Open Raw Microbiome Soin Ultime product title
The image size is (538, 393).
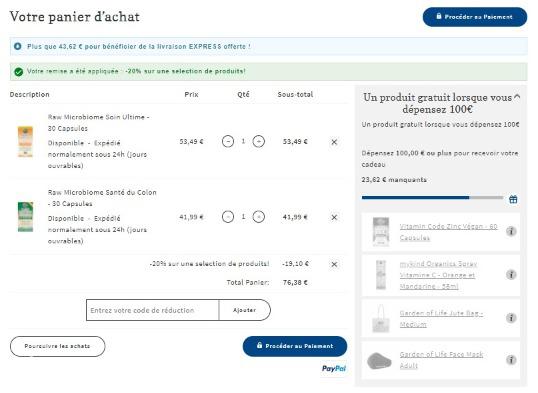coord(98,123)
